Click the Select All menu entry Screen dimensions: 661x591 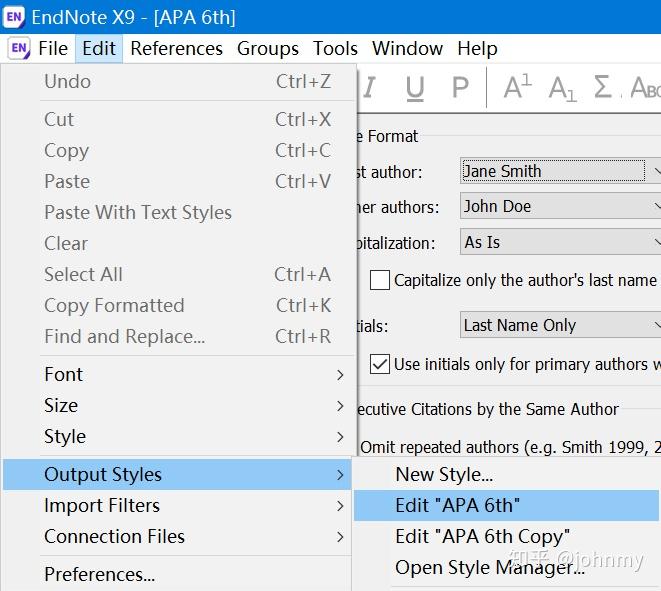(x=177, y=274)
